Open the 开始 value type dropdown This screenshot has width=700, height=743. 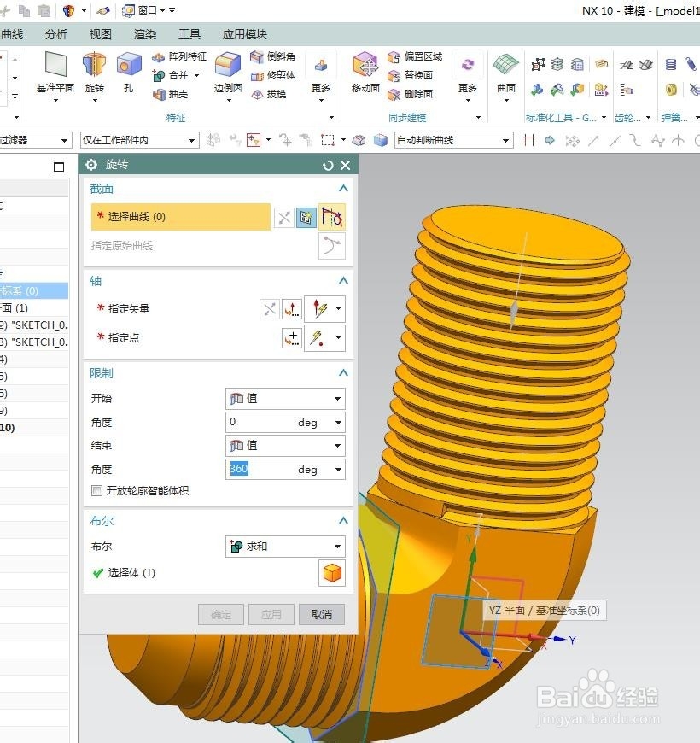(285, 399)
